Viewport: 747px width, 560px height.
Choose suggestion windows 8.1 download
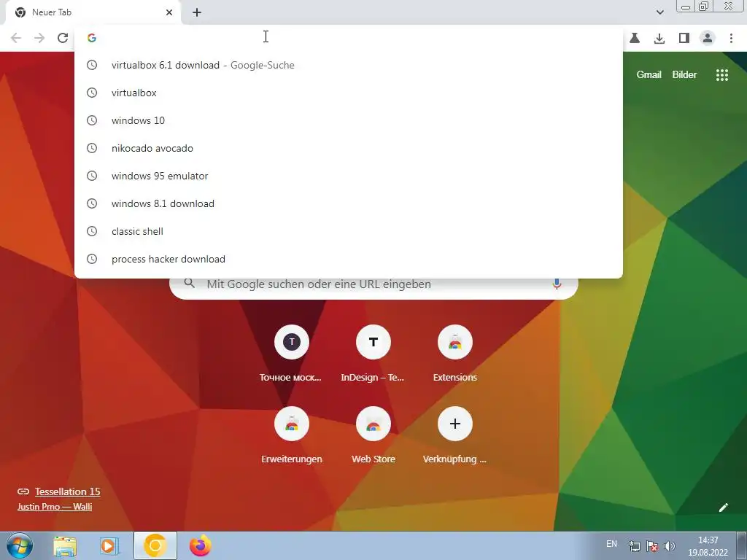pos(348,203)
